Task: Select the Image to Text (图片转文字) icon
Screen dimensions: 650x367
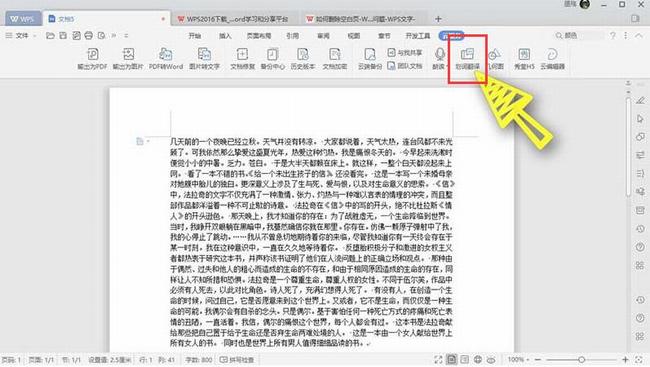Action: [x=204, y=58]
